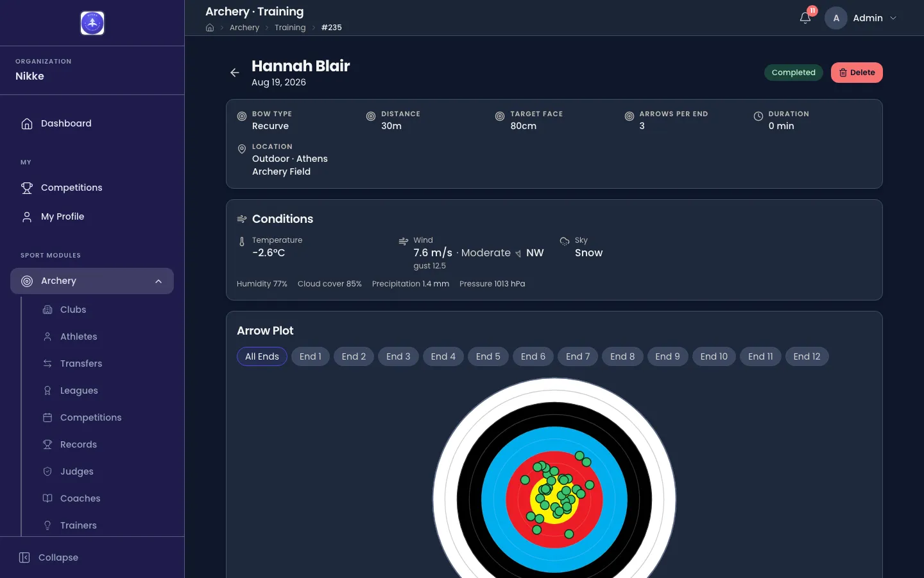This screenshot has width=924, height=578.
Task: Collapse the Archery module chevron
Action: click(x=158, y=281)
